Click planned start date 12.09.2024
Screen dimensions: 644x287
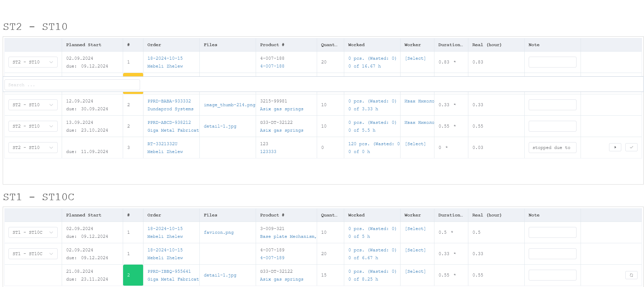coord(79,101)
